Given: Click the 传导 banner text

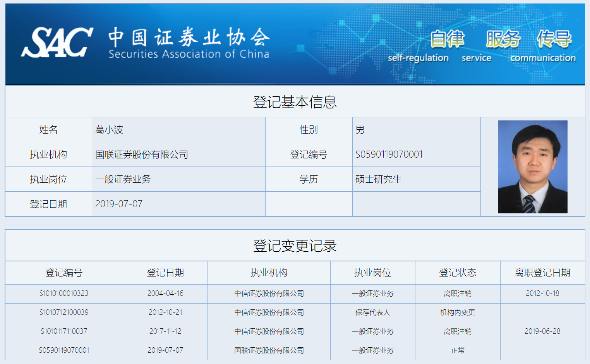Looking at the screenshot, I should point(554,39).
